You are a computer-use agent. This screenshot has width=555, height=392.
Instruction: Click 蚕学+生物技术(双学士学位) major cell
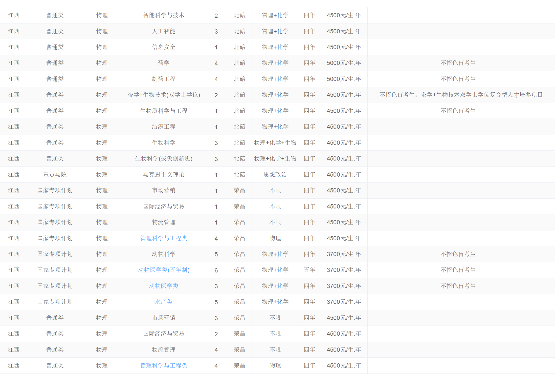pos(164,95)
